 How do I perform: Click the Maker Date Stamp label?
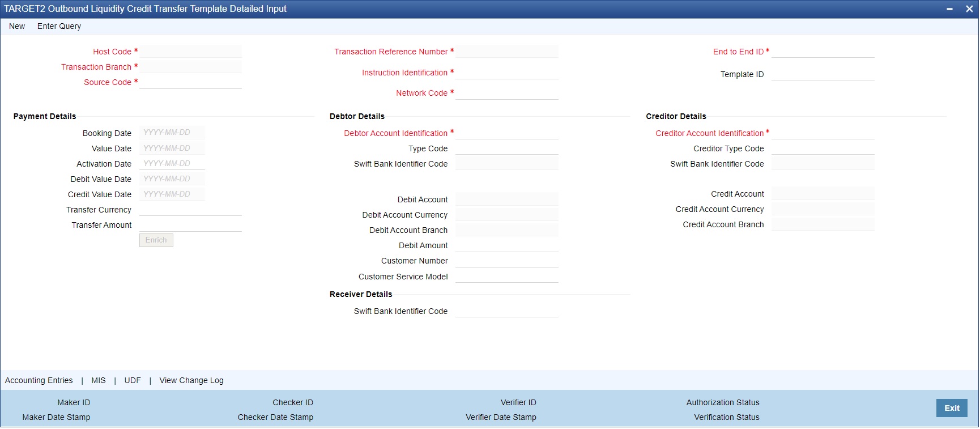57,417
